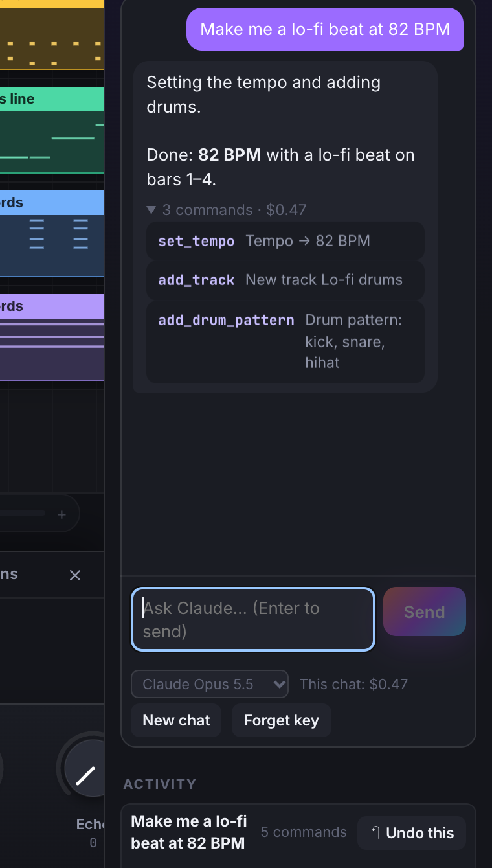
Task: Focus the Ask Claude message input
Action: (253, 619)
